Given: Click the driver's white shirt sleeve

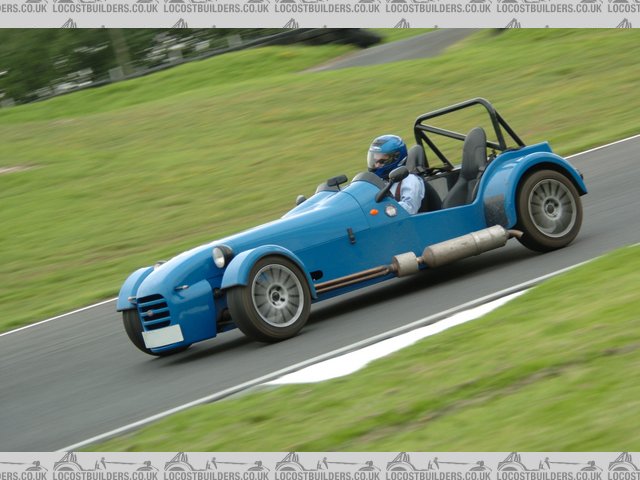Looking at the screenshot, I should coord(410,194).
